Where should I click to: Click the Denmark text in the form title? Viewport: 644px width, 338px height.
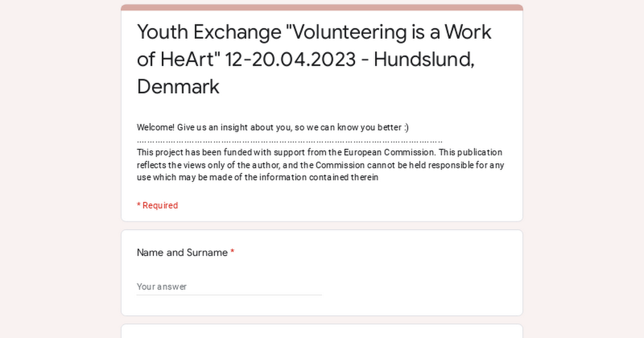(178, 86)
